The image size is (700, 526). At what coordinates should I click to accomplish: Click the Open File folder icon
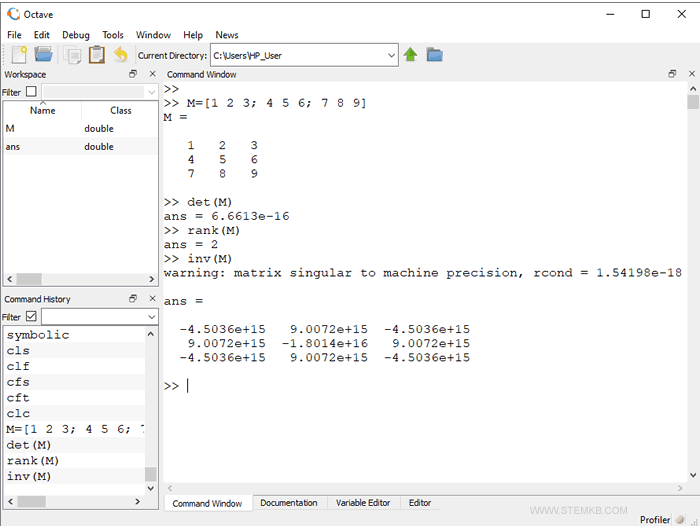click(44, 55)
